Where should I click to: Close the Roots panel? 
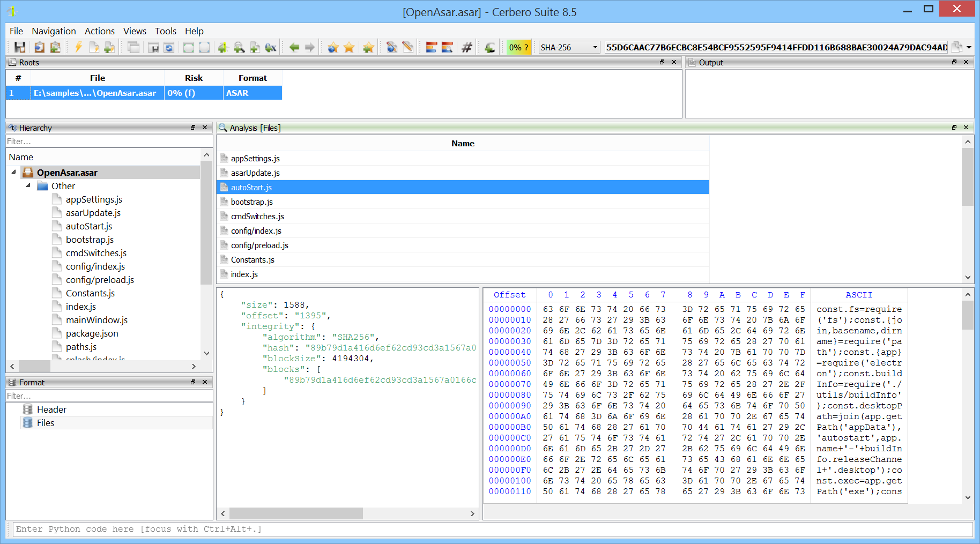674,62
